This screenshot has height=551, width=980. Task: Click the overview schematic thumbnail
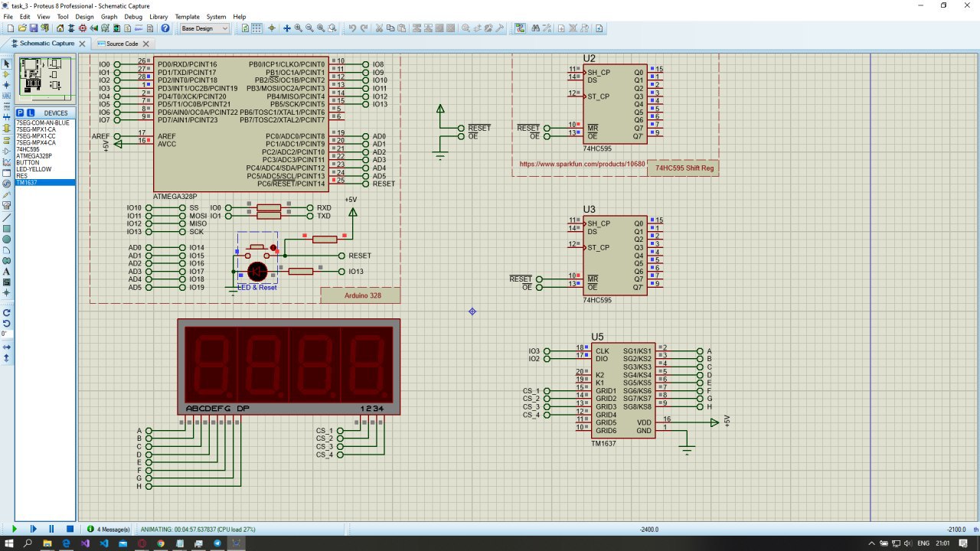[x=45, y=80]
